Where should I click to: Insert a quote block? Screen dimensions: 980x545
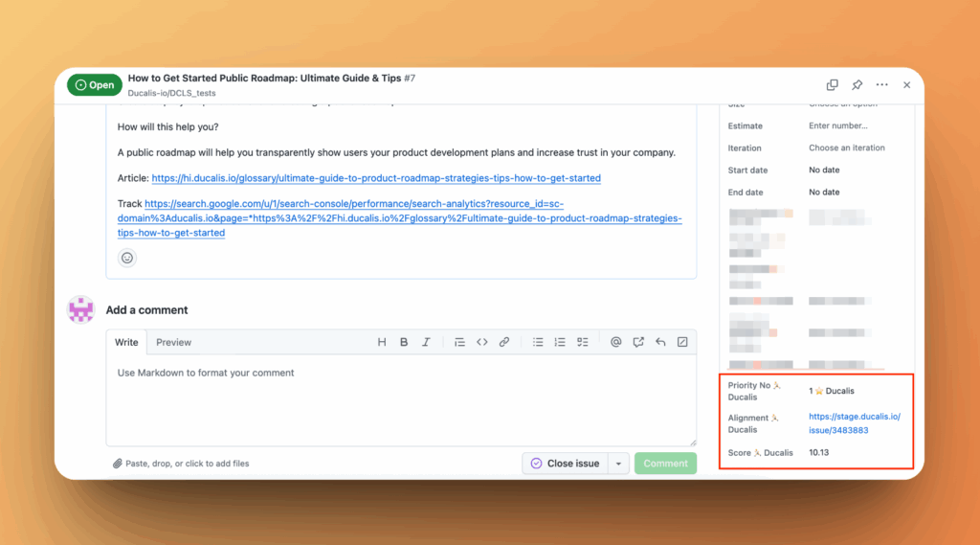(459, 342)
